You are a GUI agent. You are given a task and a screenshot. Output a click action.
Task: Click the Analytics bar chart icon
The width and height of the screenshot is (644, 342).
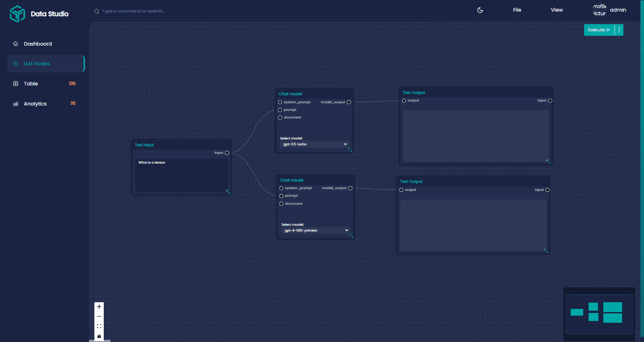tap(16, 104)
